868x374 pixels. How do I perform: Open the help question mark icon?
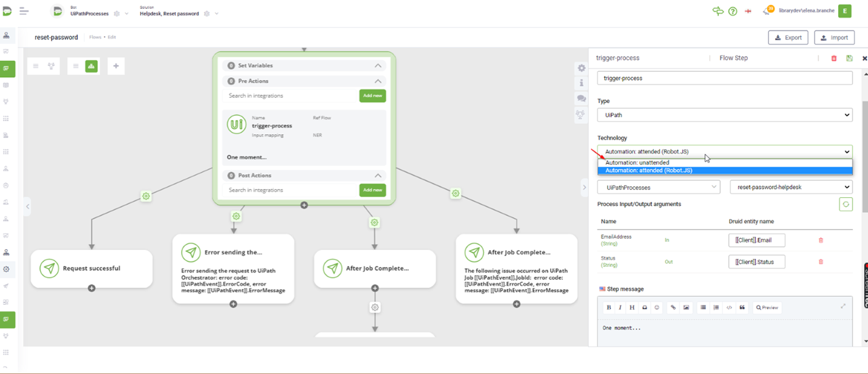coord(732,12)
